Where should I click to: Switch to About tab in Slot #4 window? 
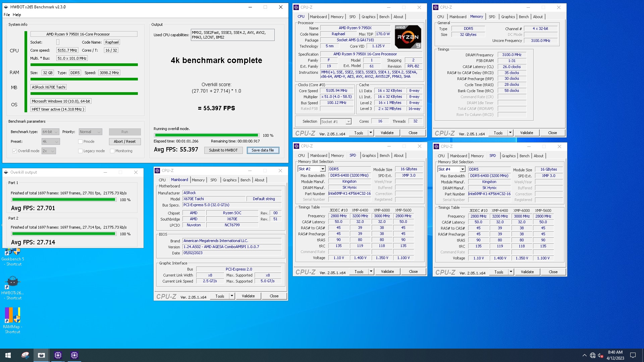click(538, 156)
